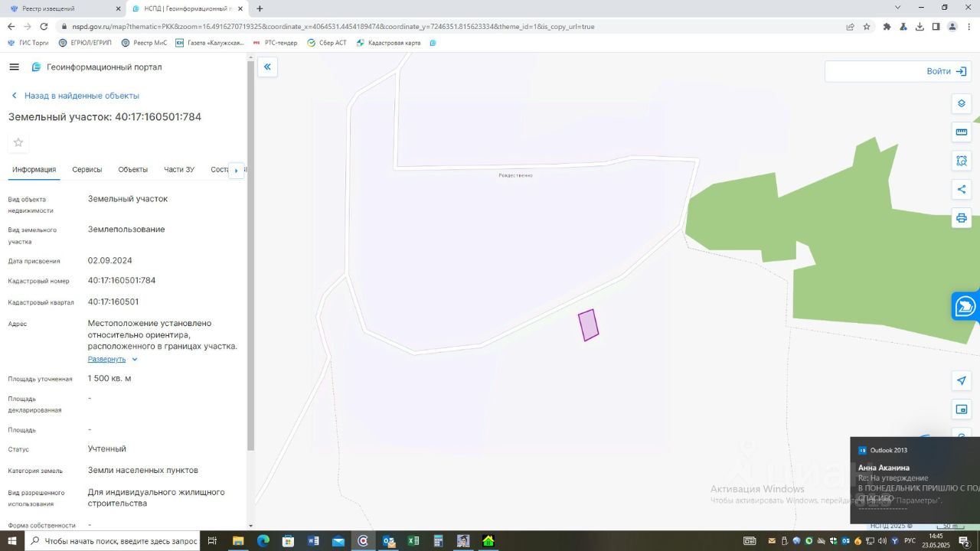This screenshot has height=551, width=980.
Task: Open Outlook from the taskbar
Action: [x=388, y=541]
